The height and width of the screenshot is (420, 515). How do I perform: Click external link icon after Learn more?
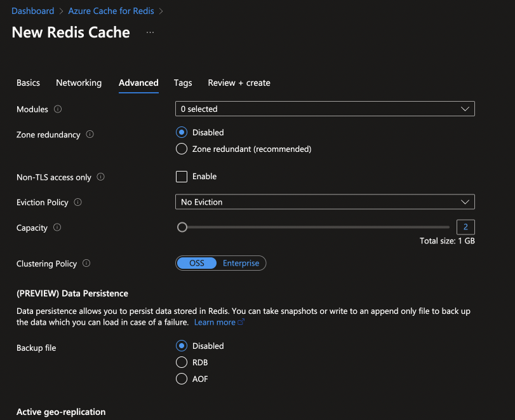pos(241,322)
